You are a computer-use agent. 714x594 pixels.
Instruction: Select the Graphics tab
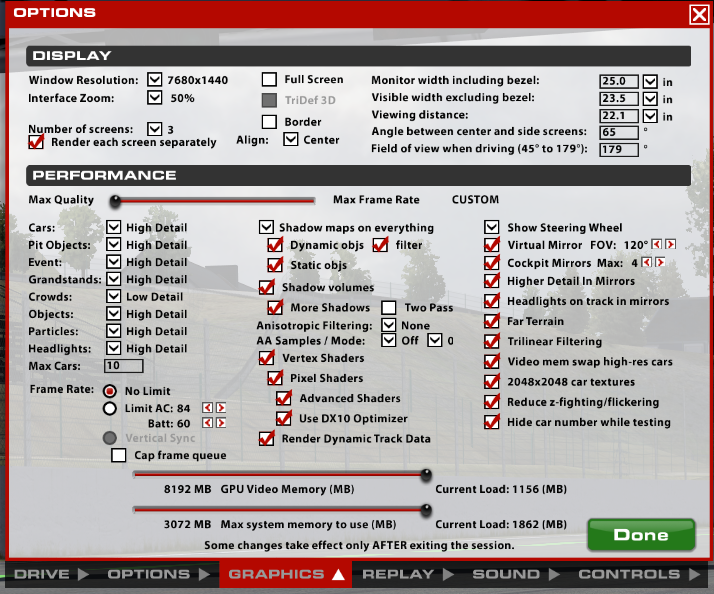[286, 574]
